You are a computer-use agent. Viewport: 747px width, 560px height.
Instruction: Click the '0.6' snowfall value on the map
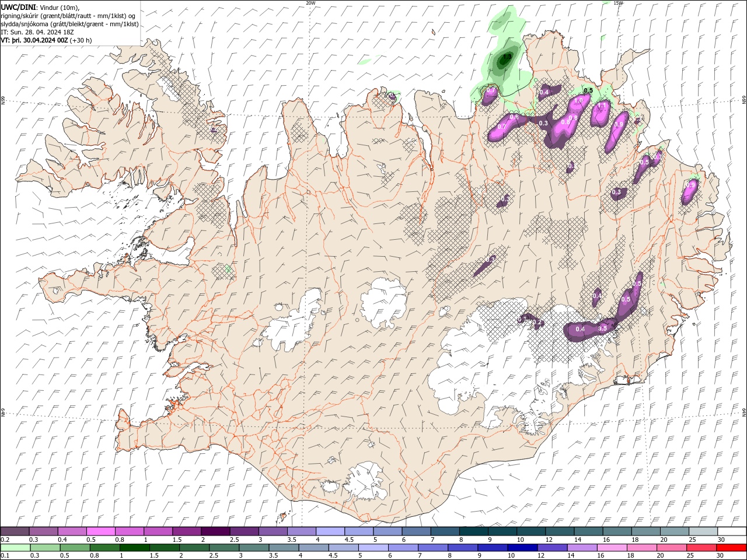pyautogui.click(x=514, y=117)
